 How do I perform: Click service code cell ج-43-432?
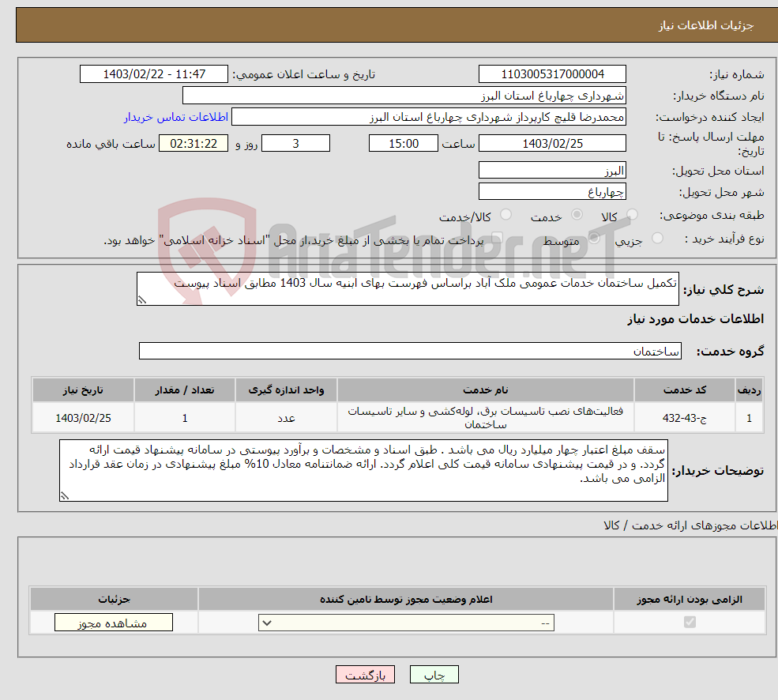(684, 417)
